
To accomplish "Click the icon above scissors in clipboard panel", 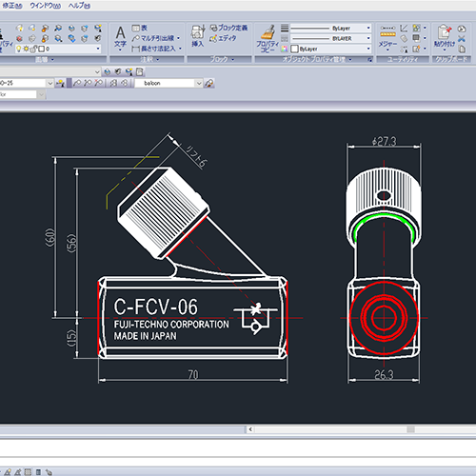I will point(462,29).
